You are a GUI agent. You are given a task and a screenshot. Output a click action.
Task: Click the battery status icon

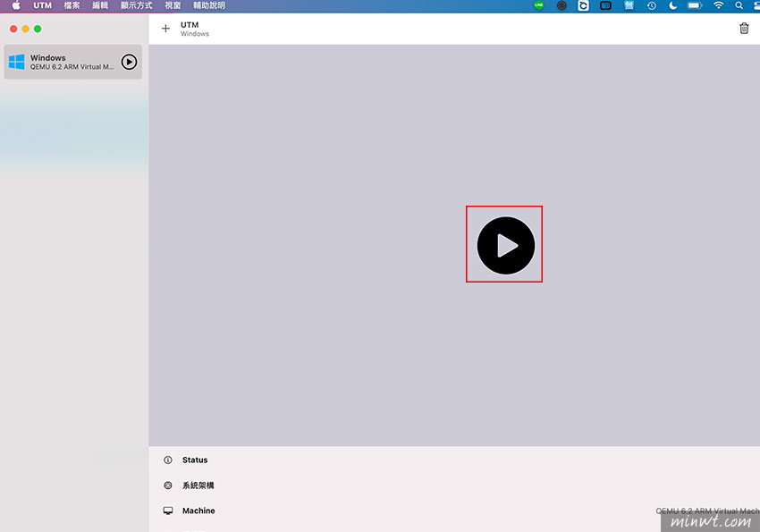point(695,6)
